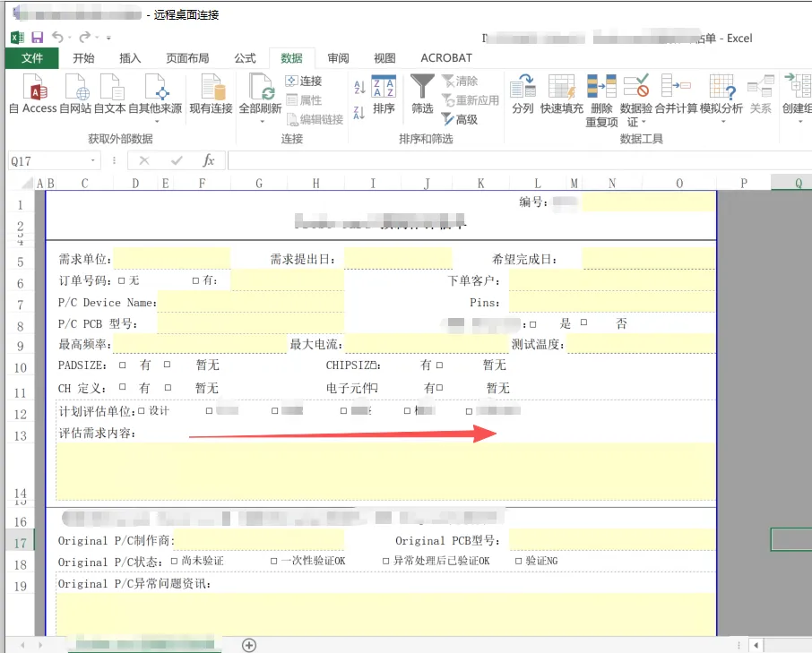This screenshot has height=653, width=812.
Task: Add a new worksheet with plus button
Action: pos(249,645)
